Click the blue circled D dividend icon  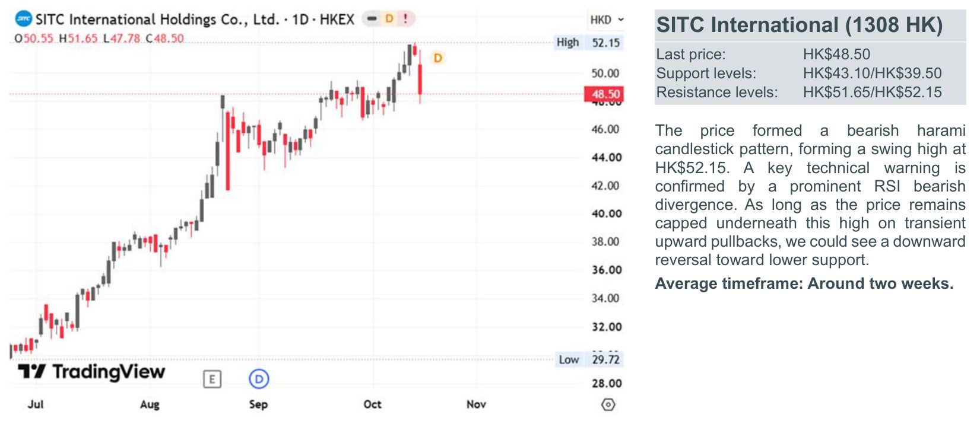(x=259, y=379)
